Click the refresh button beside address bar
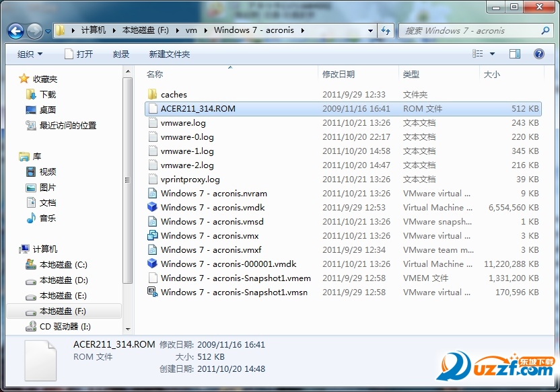 point(386,30)
